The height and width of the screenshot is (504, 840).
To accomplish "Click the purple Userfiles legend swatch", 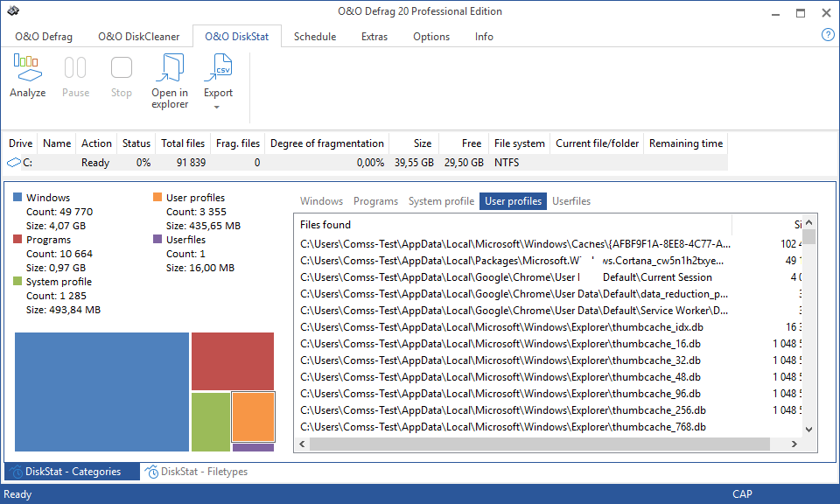I will pyautogui.click(x=157, y=239).
